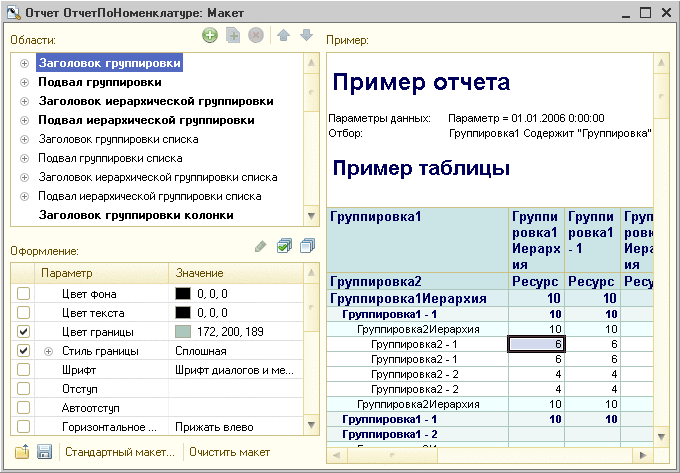Select Подвал группировки списка item
This screenshot has width=680, height=473.
click(110, 158)
